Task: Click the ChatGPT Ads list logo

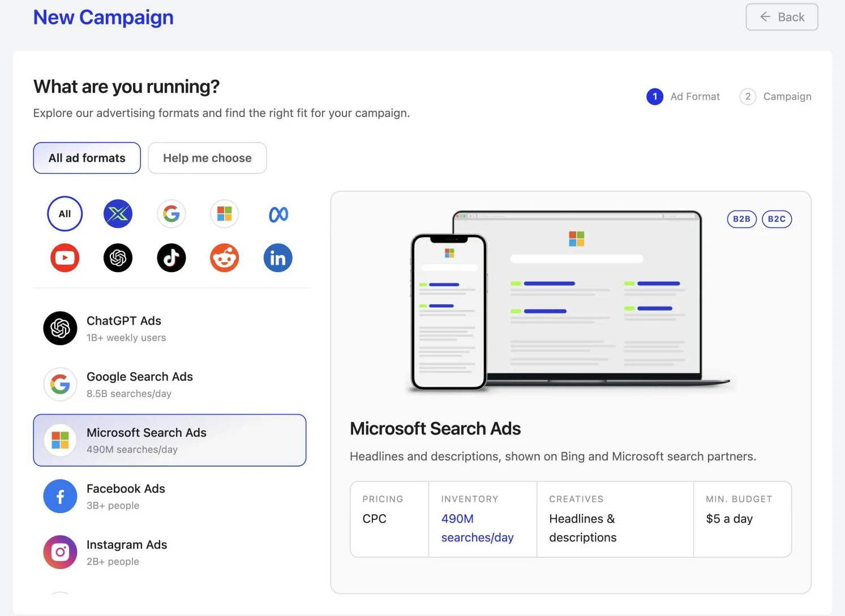Action: [60, 328]
